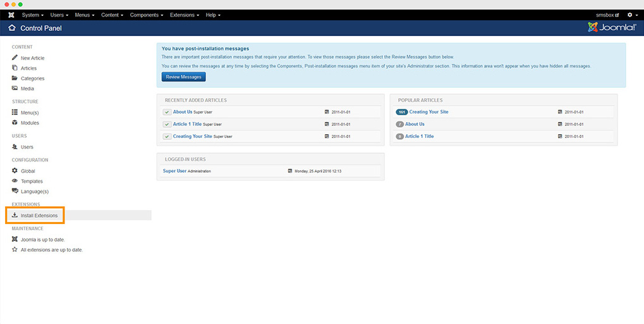This screenshot has width=644, height=324.
Task: Click the Language(s) speech bubble icon
Action: click(x=15, y=190)
